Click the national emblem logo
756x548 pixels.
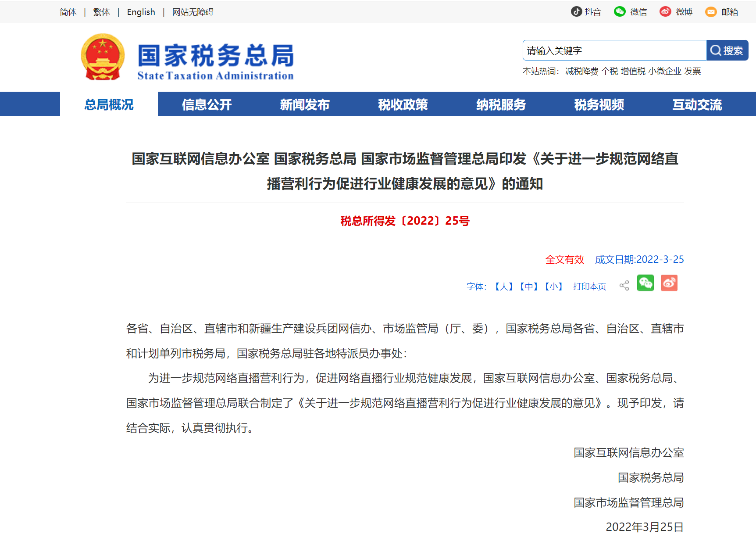[x=103, y=57]
